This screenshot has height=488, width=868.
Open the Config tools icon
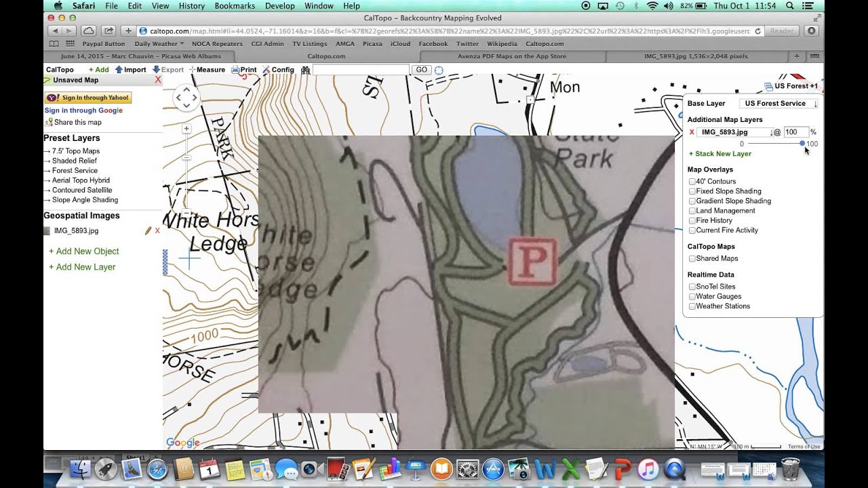266,70
